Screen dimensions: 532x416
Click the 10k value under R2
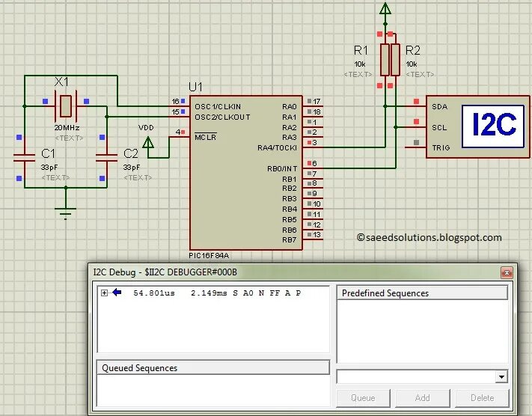click(x=412, y=64)
